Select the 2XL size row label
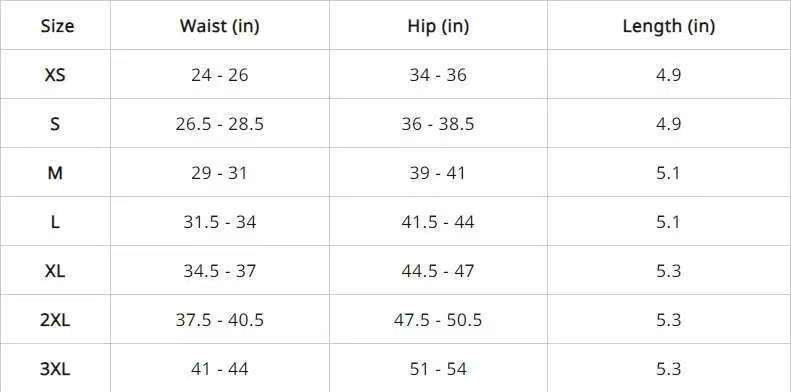This screenshot has width=791, height=392. [55, 320]
